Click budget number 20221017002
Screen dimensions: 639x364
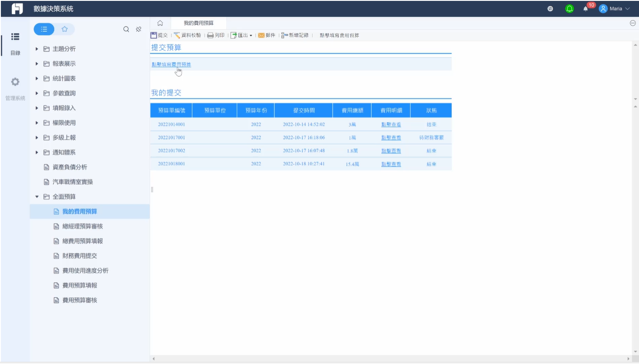171,151
